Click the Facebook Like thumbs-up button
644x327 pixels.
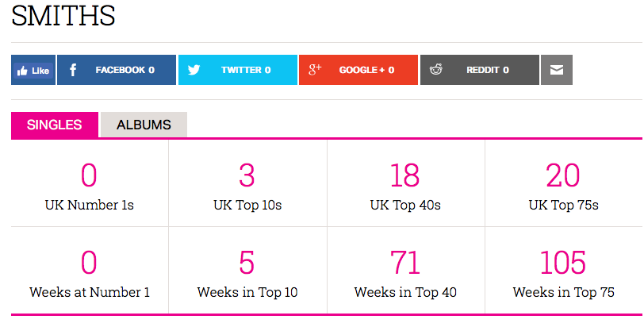(x=33, y=70)
